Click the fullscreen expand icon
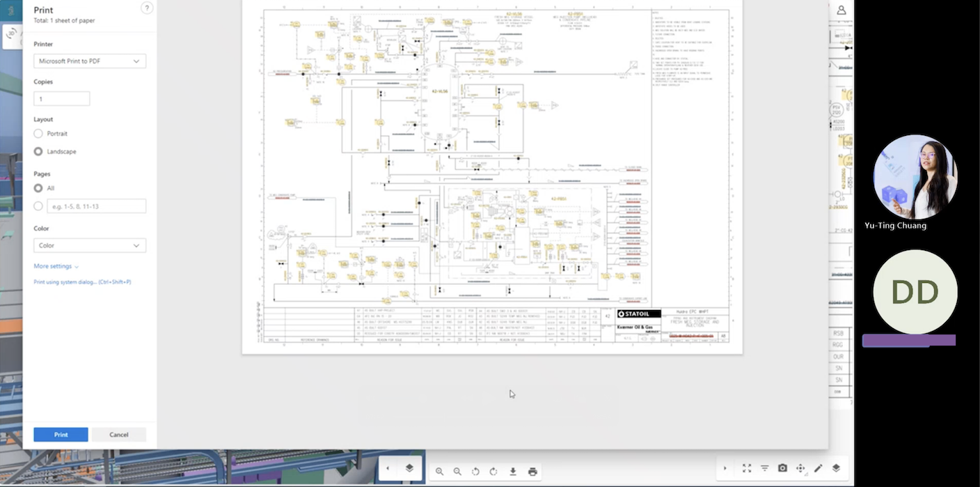This screenshot has height=487, width=980. [747, 468]
